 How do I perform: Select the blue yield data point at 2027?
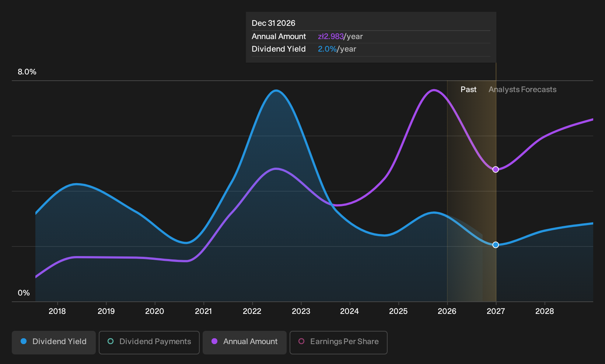[496, 245]
